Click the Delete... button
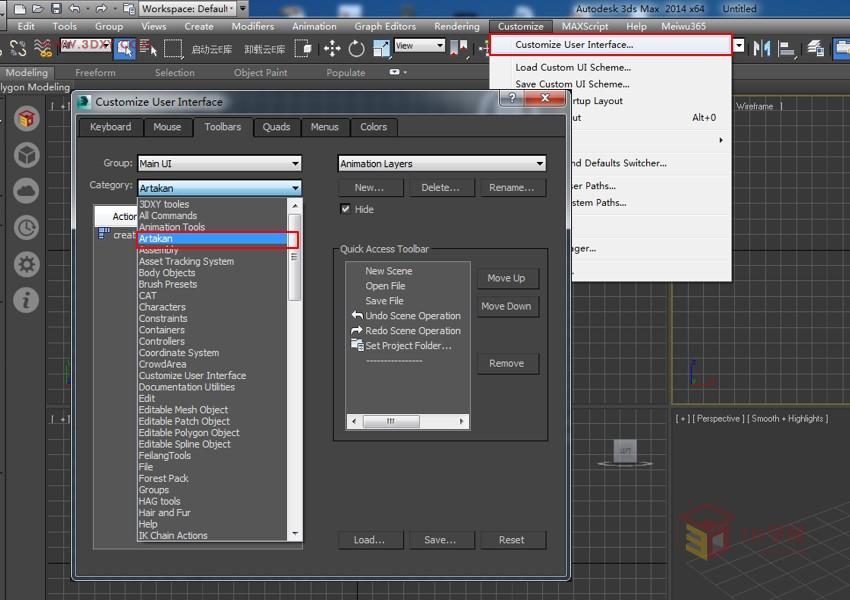Image resolution: width=850 pixels, height=600 pixels. click(440, 188)
